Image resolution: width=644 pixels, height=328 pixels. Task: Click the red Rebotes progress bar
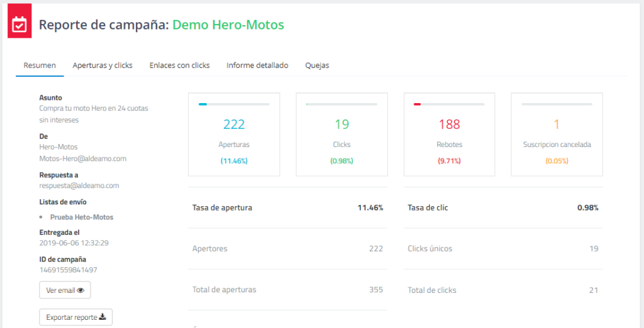[x=449, y=104]
